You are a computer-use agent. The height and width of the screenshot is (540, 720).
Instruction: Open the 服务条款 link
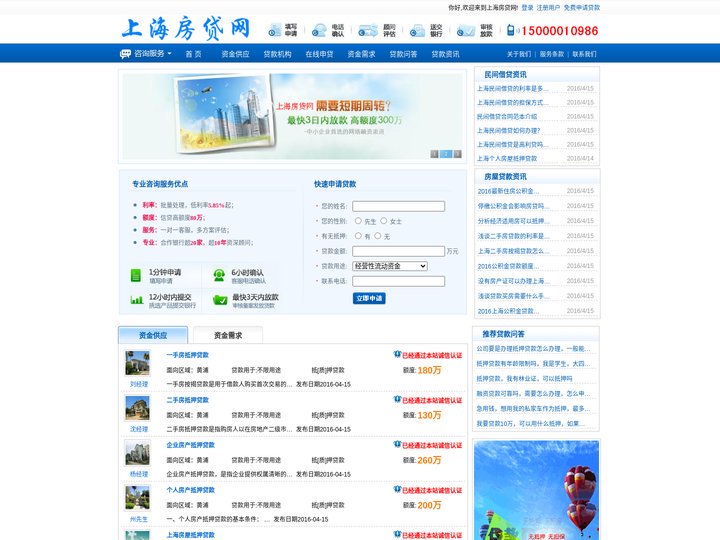pyautogui.click(x=551, y=54)
